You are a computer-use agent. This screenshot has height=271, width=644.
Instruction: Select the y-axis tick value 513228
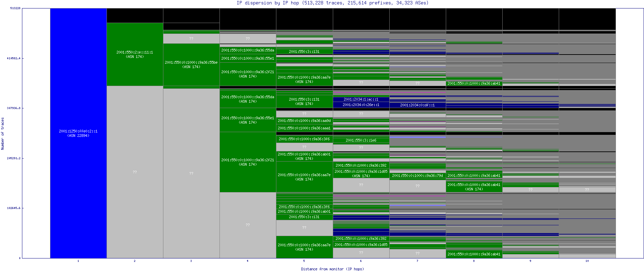pyautogui.click(x=15, y=8)
